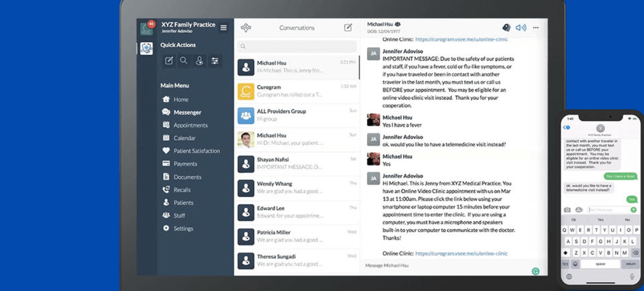Click the compose quick action icon
Screen dimensions: 644x291
169,61
